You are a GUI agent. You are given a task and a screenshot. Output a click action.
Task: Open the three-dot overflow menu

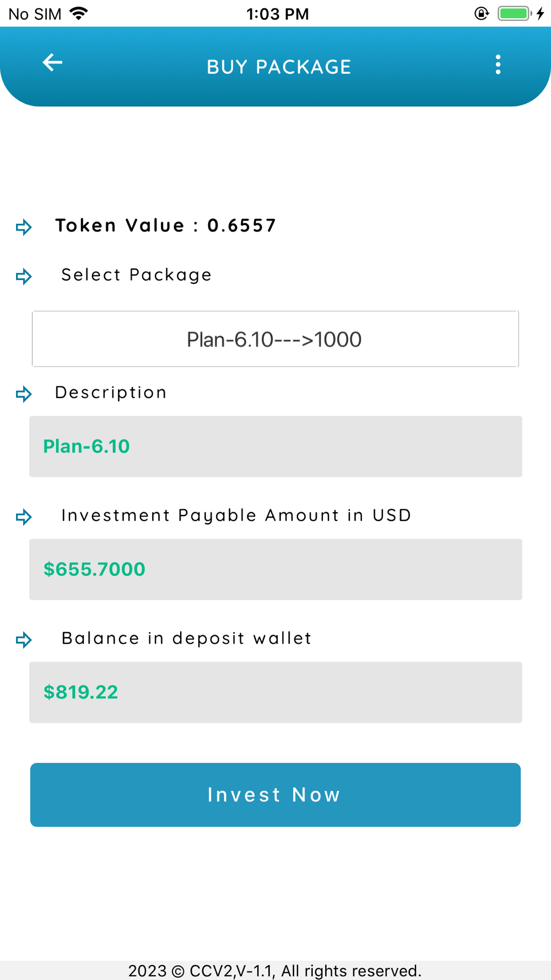[498, 64]
